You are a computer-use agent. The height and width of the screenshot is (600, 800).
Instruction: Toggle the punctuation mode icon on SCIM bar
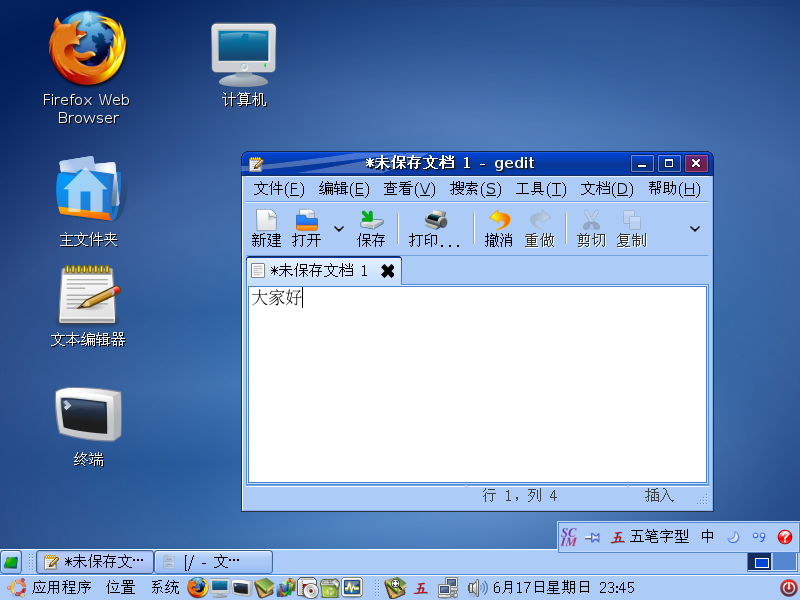(759, 537)
